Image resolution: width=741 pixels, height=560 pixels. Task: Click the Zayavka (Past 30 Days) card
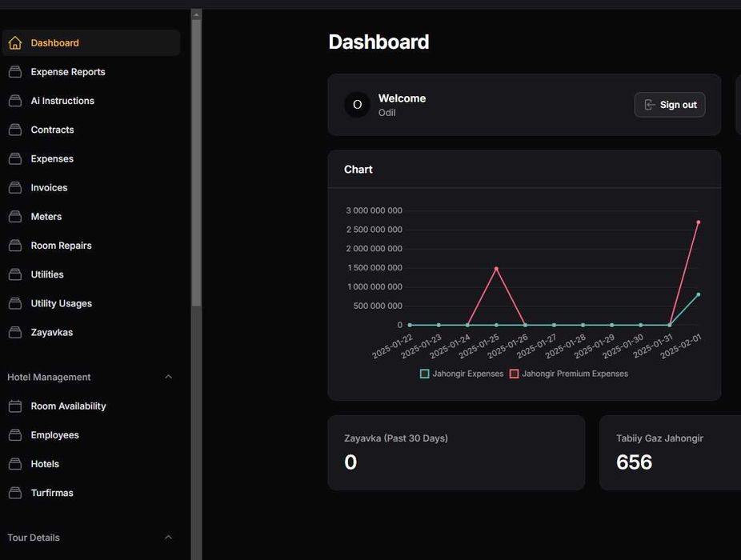[456, 453]
